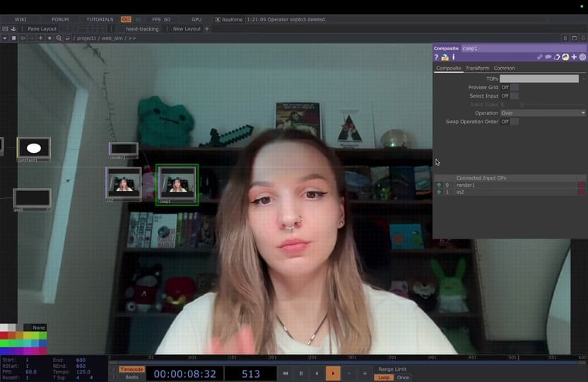The height and width of the screenshot is (382, 588).
Task: Select the None color option in palette
Action: (x=35, y=328)
